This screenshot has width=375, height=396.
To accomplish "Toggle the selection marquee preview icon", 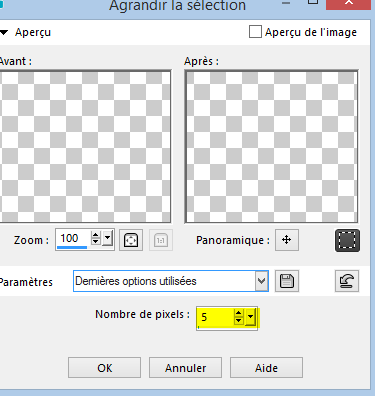I will (x=347, y=240).
